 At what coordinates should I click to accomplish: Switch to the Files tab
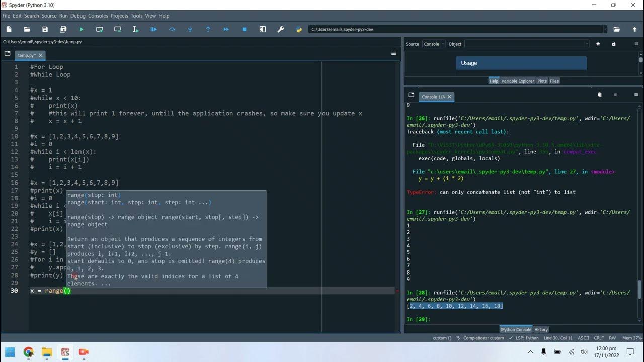[x=554, y=81]
